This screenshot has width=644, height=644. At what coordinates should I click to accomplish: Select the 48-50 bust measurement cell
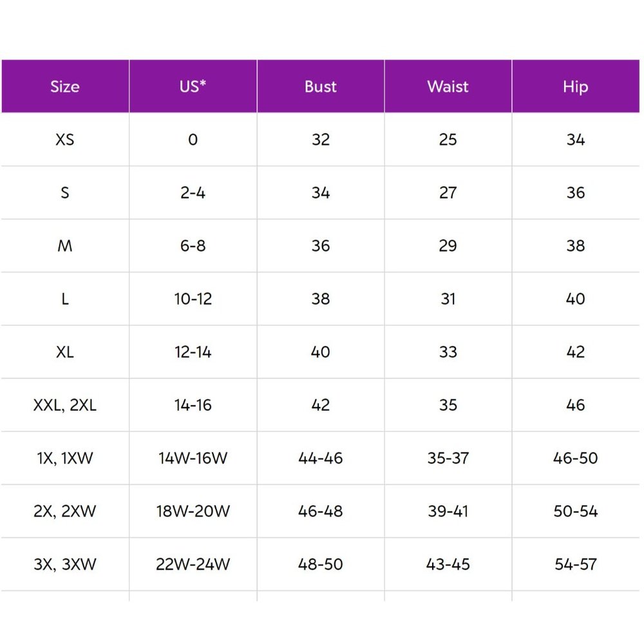(320, 565)
